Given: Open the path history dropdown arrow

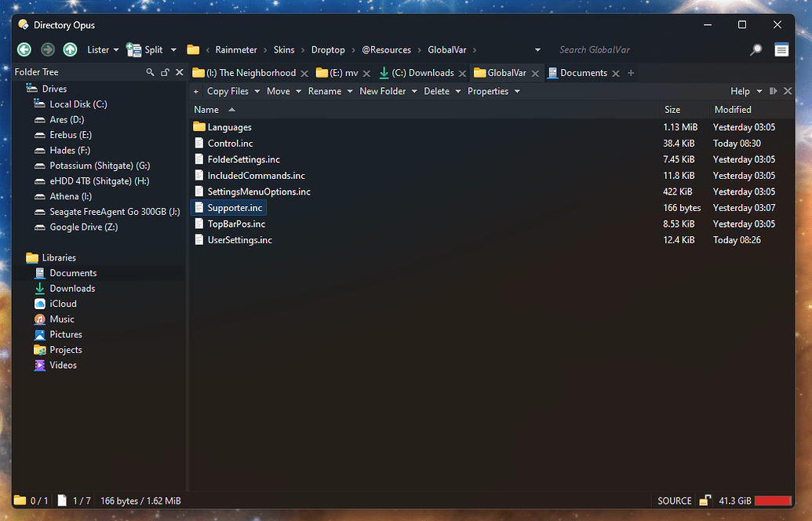Looking at the screenshot, I should coord(537,49).
